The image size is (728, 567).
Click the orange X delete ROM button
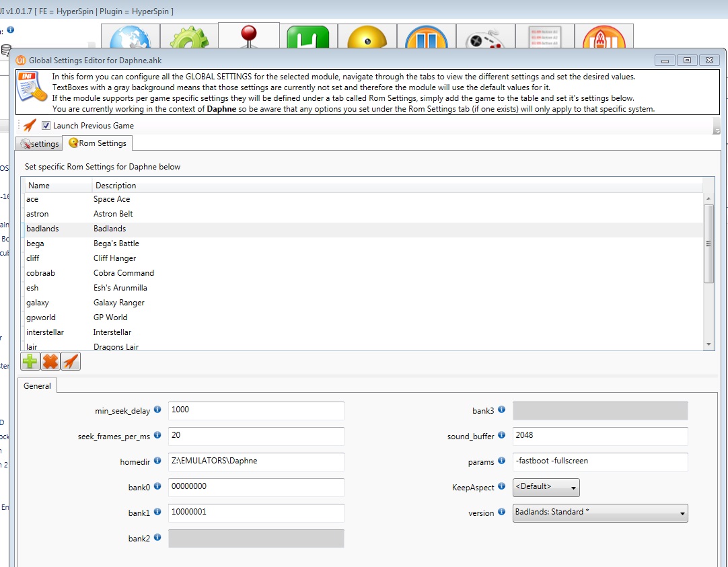click(50, 361)
